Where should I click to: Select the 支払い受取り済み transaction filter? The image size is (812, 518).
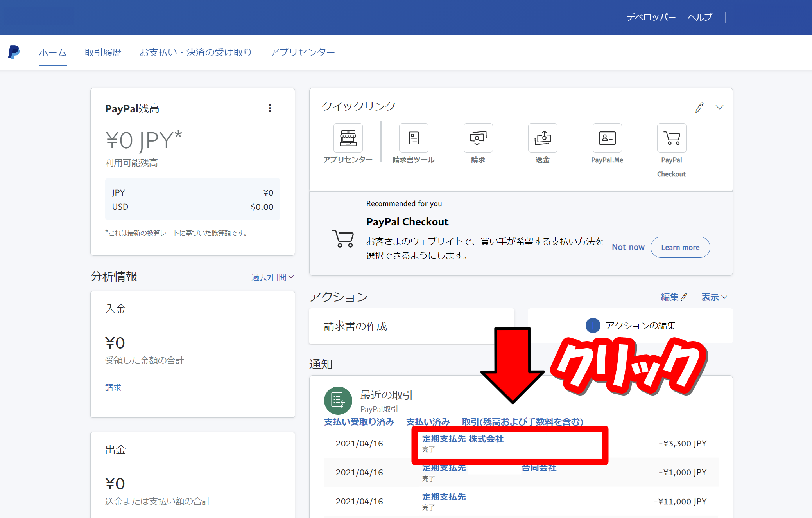tap(359, 422)
